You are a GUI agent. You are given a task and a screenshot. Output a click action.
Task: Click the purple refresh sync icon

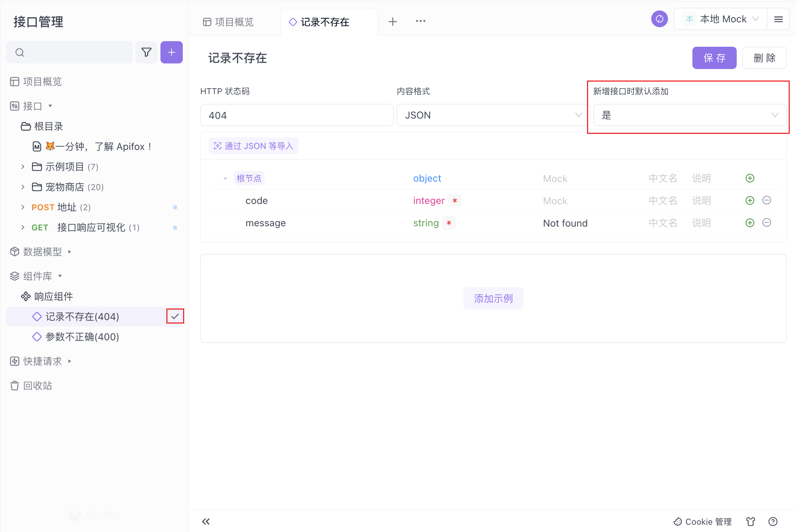(659, 19)
